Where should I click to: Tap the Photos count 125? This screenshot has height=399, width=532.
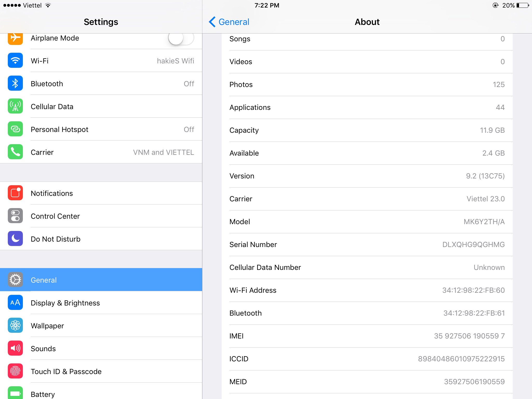(498, 85)
